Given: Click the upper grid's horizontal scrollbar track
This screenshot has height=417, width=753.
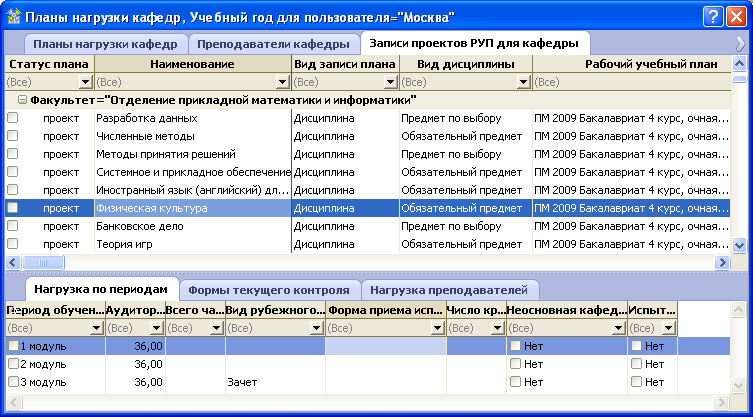Looking at the screenshot, I should [400, 262].
